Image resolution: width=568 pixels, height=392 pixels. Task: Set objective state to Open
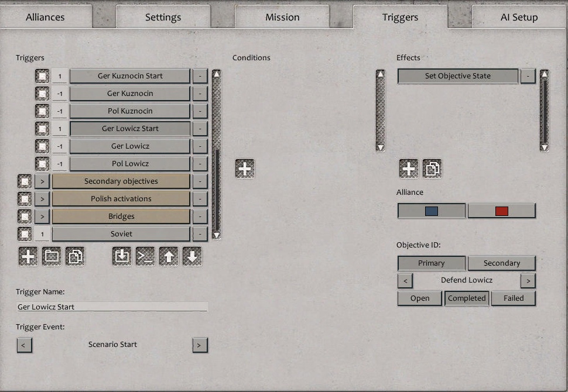click(x=420, y=298)
